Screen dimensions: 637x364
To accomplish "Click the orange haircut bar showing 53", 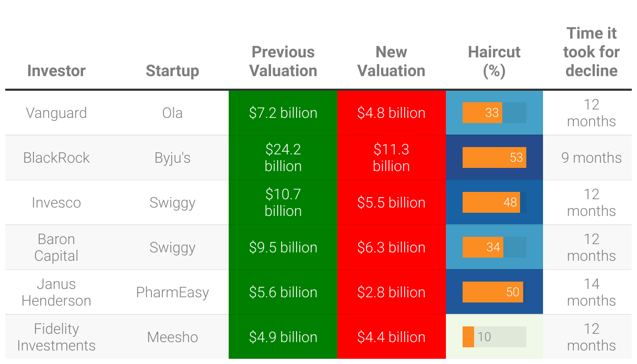I will pyautogui.click(x=494, y=157).
